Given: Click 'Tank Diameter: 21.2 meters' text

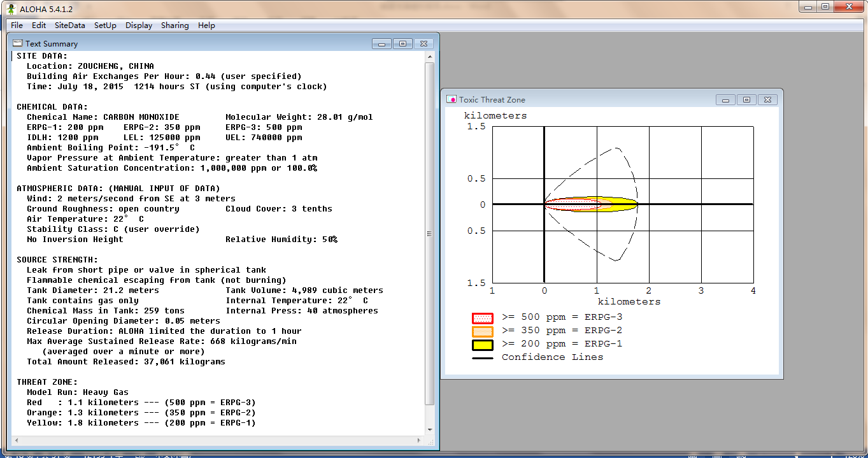Looking at the screenshot, I should point(93,290).
